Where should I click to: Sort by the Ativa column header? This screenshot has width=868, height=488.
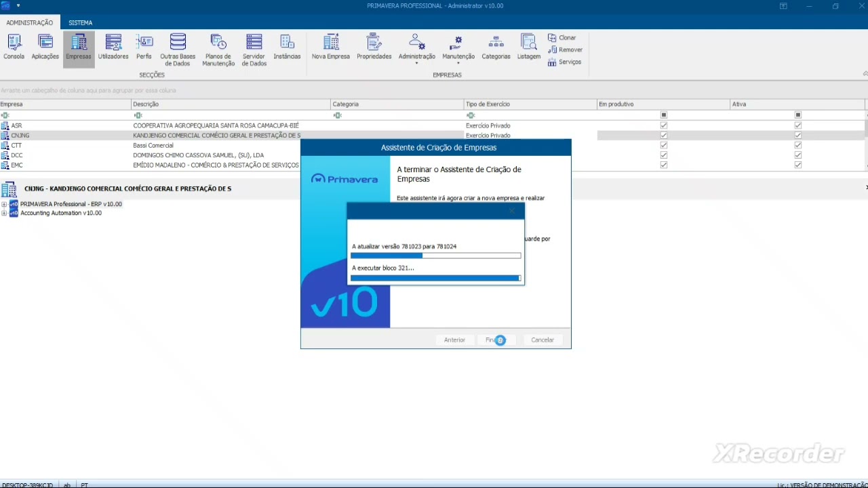point(797,104)
